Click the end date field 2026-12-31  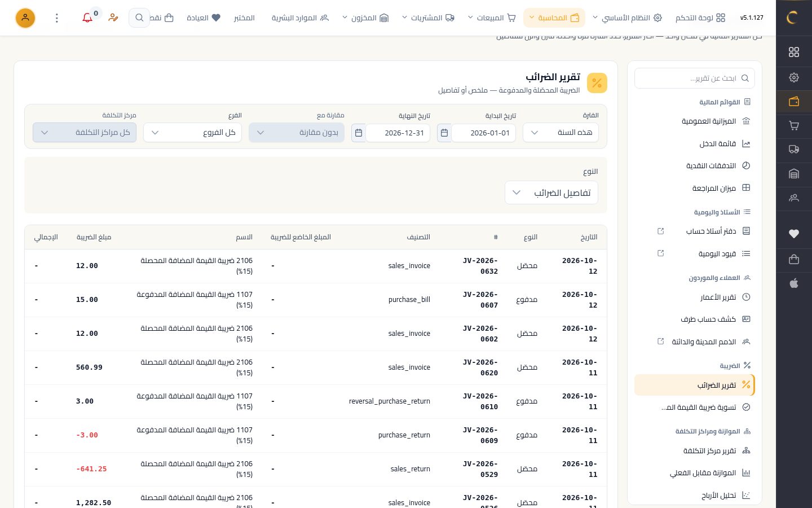[x=398, y=133]
